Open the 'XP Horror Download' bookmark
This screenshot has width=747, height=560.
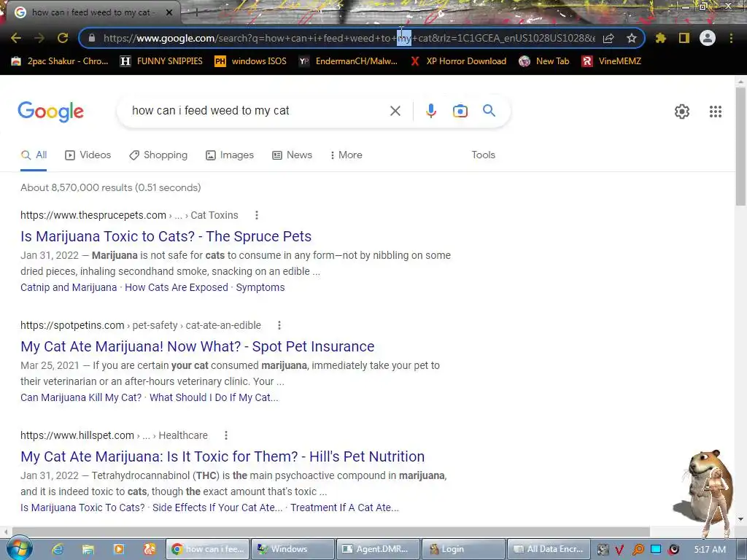pos(458,61)
